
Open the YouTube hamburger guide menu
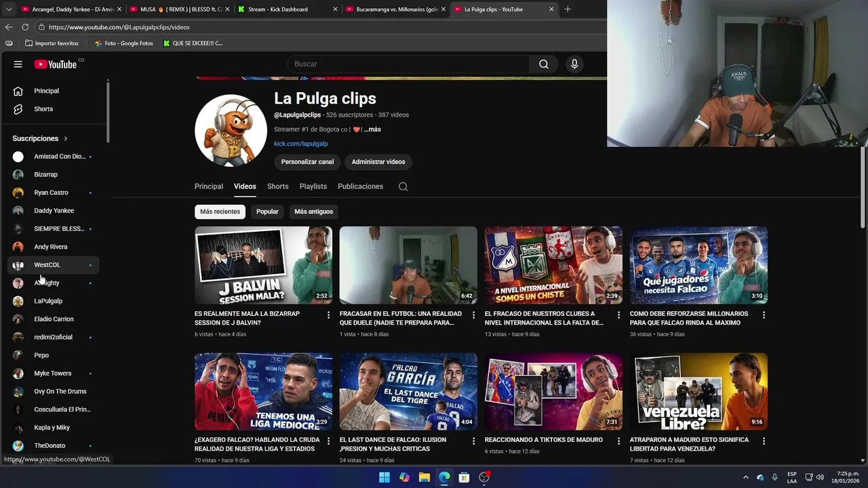(18, 64)
